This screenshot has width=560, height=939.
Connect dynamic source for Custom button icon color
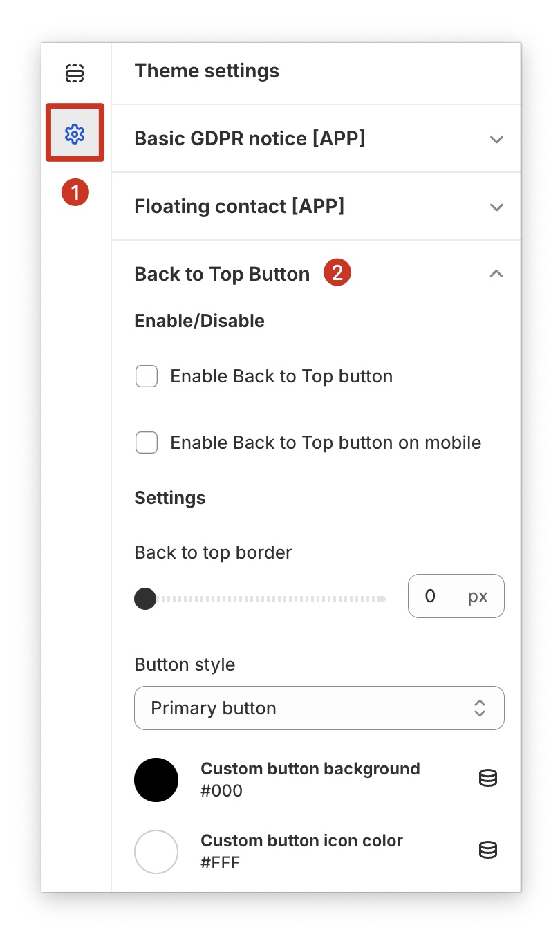(488, 850)
